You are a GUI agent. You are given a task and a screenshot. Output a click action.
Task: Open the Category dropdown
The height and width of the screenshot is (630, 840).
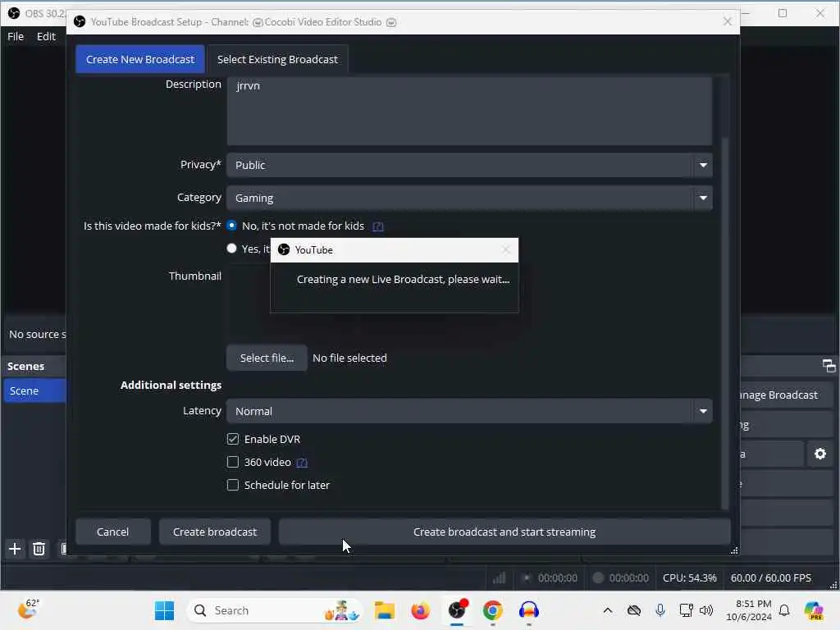[x=469, y=199]
